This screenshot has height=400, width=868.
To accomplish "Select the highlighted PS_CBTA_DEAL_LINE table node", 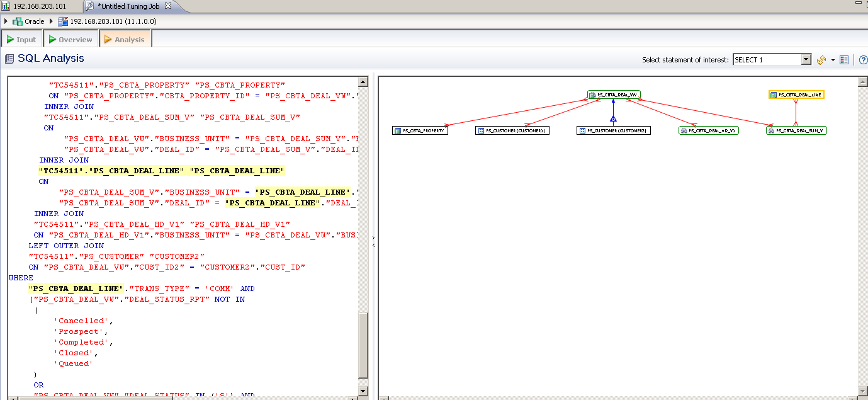I will 796,95.
